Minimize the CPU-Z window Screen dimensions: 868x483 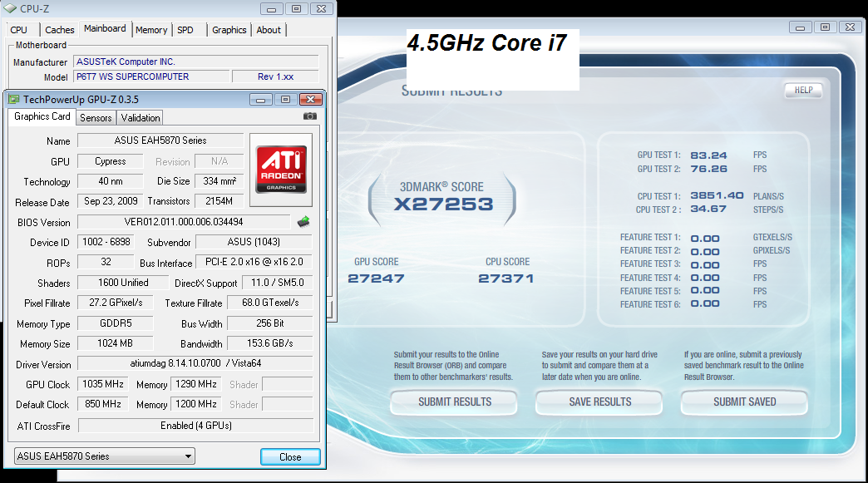pos(271,9)
